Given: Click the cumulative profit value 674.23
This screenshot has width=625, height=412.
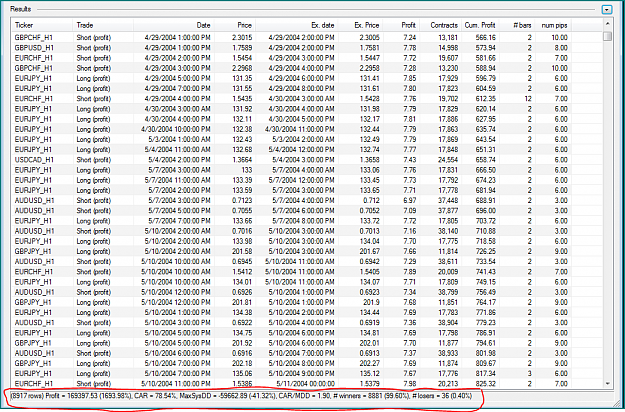Looking at the screenshot, I should (x=485, y=180).
